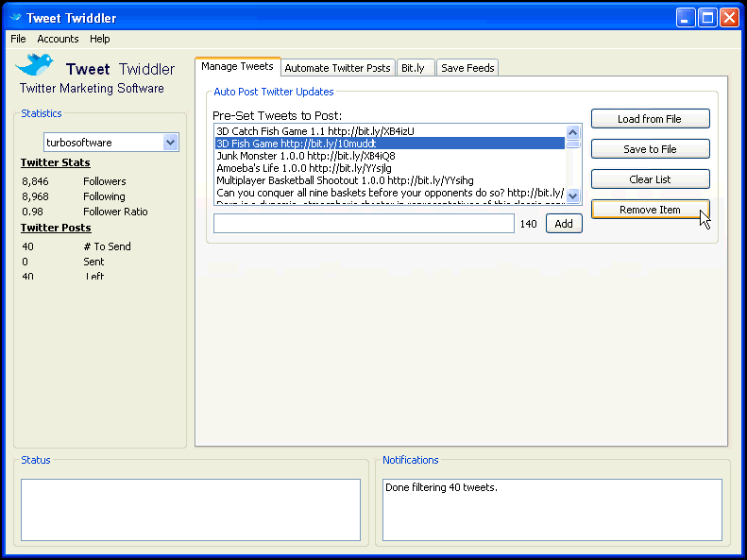Click the 8,968 Following value
Viewport: 747px width, 560px height.
tap(35, 196)
